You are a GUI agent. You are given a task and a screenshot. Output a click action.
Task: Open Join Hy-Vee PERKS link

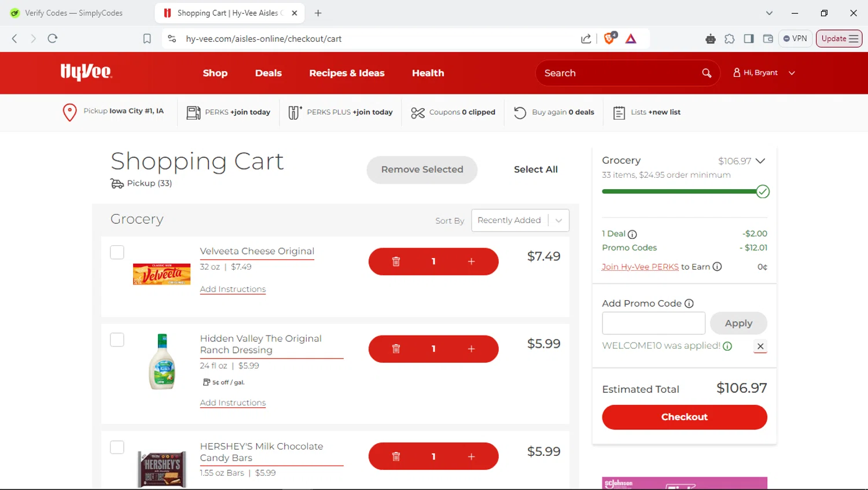(x=640, y=267)
